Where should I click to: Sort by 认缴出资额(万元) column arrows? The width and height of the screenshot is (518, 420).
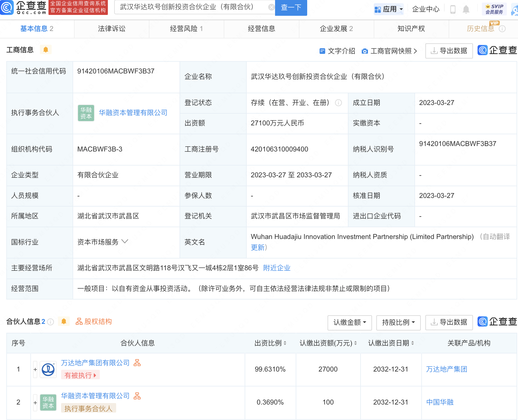pos(355,343)
